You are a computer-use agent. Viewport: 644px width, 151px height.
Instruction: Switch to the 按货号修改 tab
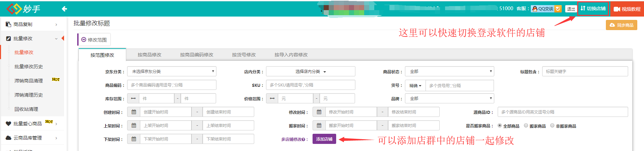(x=244, y=55)
